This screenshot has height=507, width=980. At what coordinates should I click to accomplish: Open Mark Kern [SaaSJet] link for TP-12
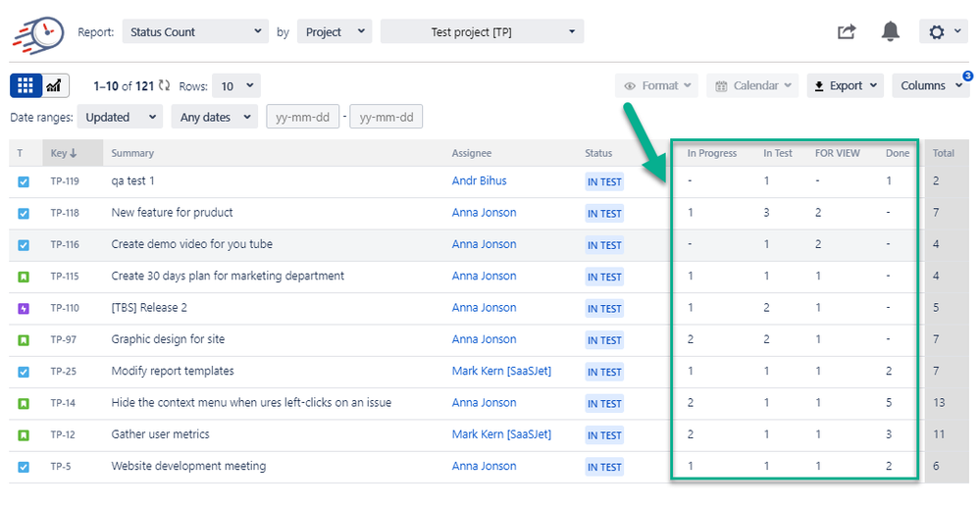tap(502, 433)
